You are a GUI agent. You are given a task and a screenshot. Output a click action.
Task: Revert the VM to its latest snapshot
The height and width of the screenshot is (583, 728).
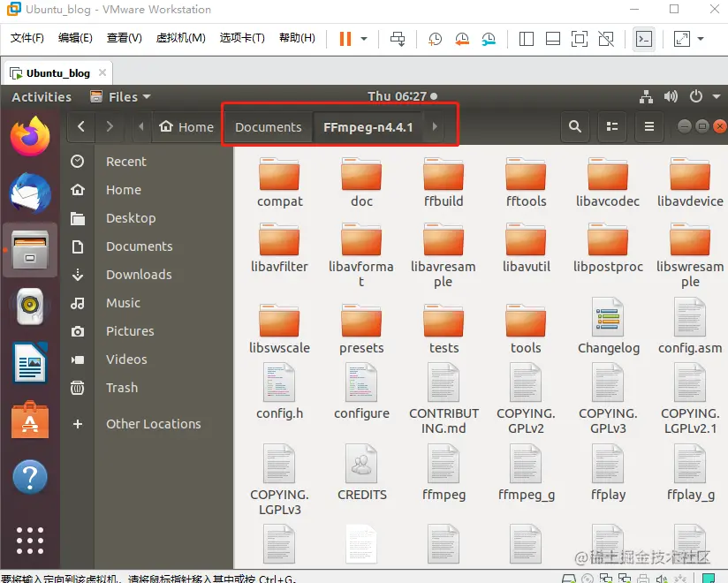click(x=460, y=38)
